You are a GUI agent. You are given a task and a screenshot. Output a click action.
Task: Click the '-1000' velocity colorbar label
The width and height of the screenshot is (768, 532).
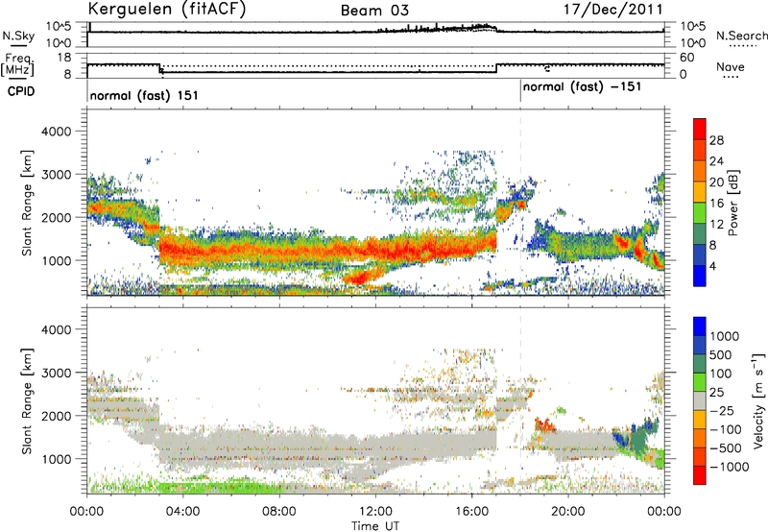[x=730, y=467]
